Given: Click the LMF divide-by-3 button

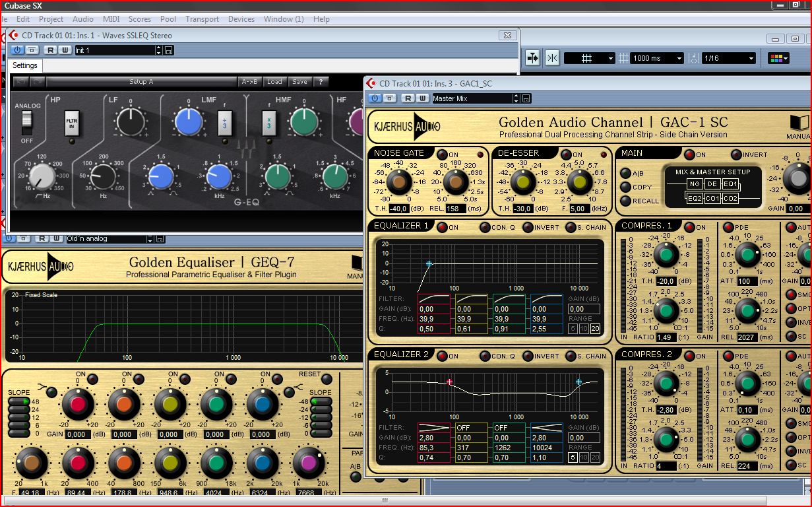Looking at the screenshot, I should tap(225, 122).
